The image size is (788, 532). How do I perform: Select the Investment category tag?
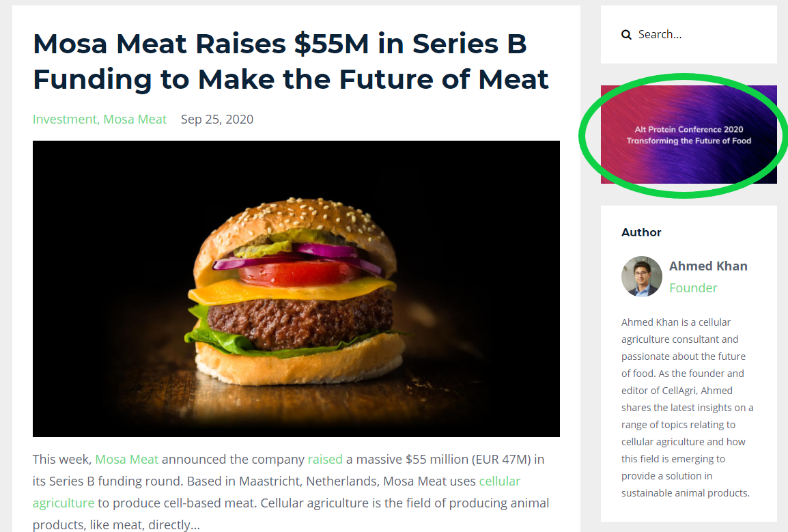(66, 120)
